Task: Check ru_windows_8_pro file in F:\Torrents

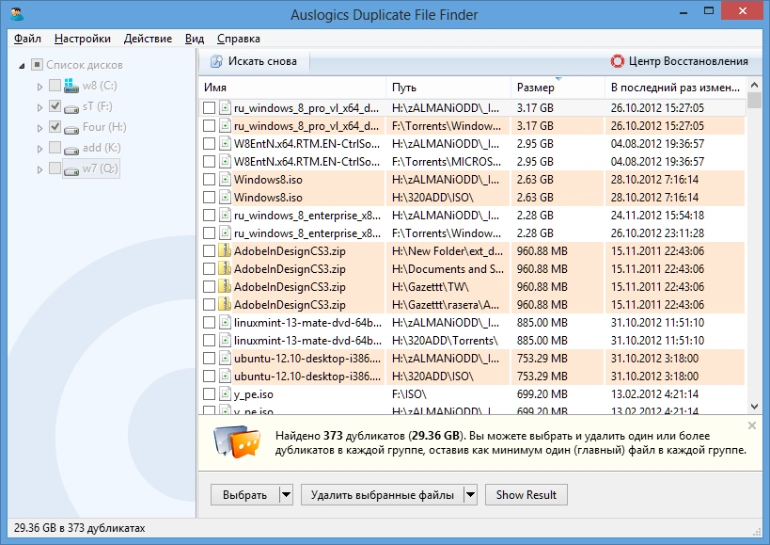Action: coord(209,126)
